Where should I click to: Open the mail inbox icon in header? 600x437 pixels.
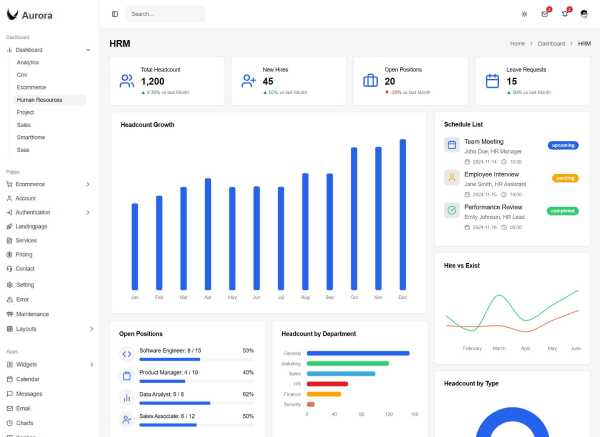point(545,14)
